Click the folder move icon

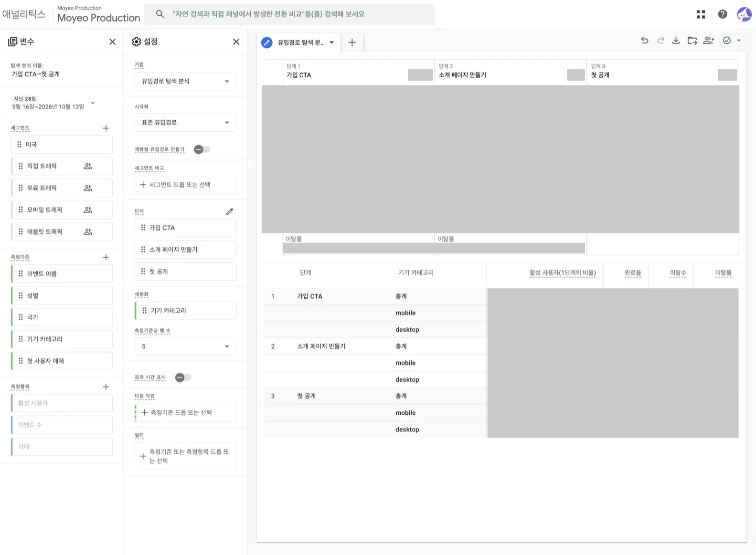click(692, 41)
